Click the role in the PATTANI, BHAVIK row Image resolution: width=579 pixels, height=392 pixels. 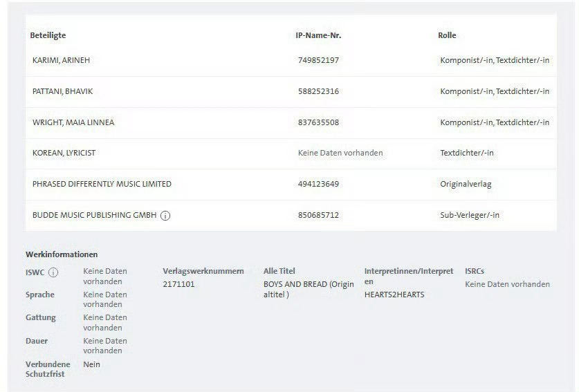(x=495, y=91)
